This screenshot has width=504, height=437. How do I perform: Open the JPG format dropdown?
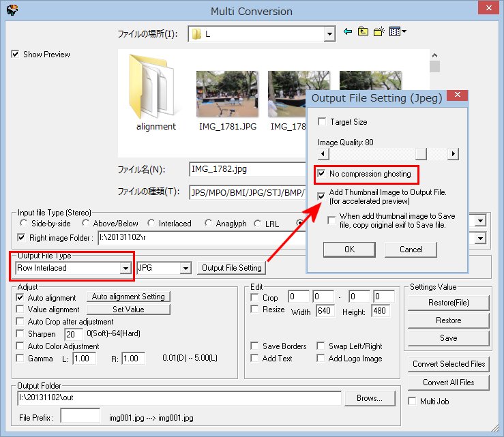coord(185,269)
